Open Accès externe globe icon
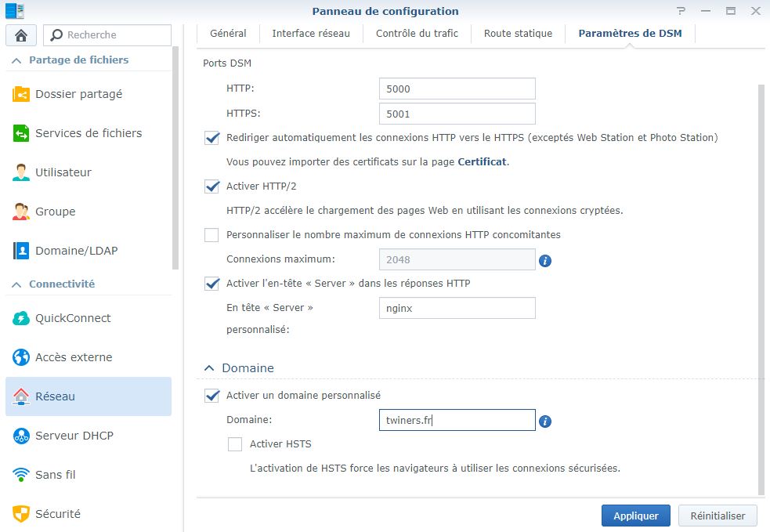This screenshot has height=532, width=770. point(21,357)
